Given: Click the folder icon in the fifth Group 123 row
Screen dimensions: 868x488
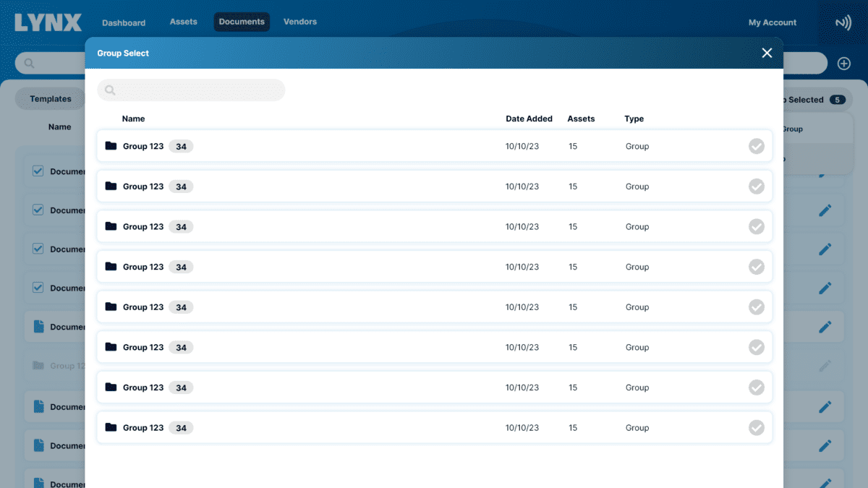Looking at the screenshot, I should (111, 307).
